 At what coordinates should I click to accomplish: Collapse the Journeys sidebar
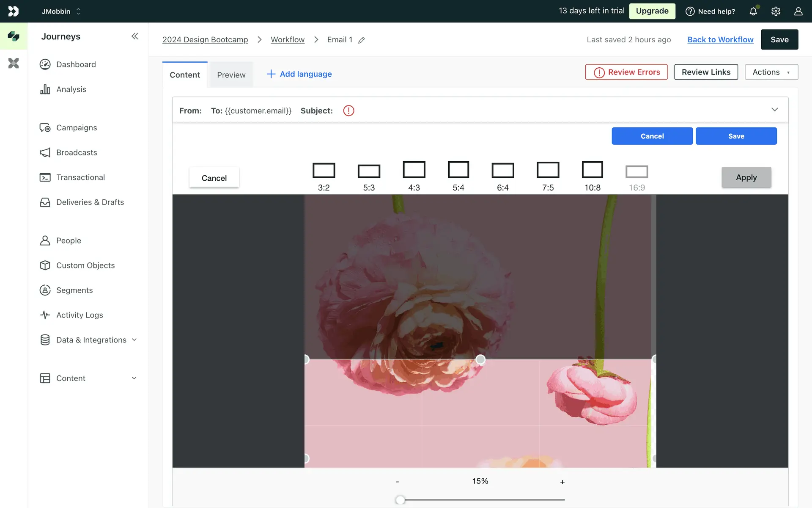click(x=134, y=36)
